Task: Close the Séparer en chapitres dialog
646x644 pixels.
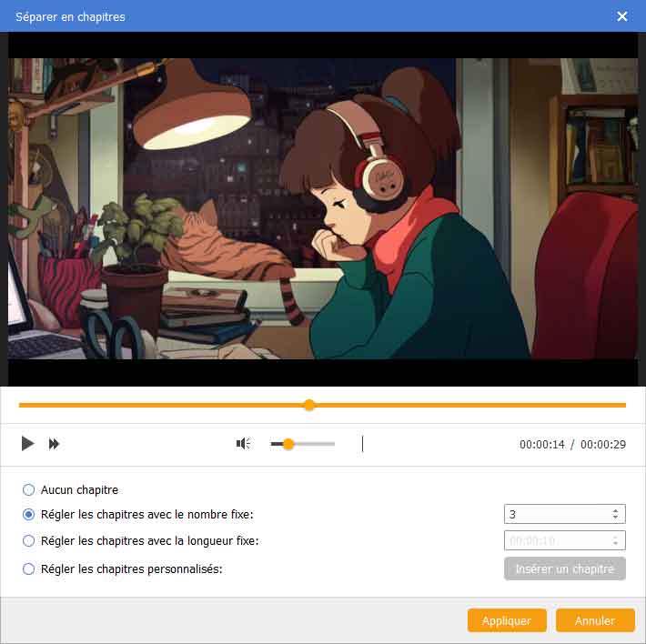Action: pyautogui.click(x=622, y=16)
